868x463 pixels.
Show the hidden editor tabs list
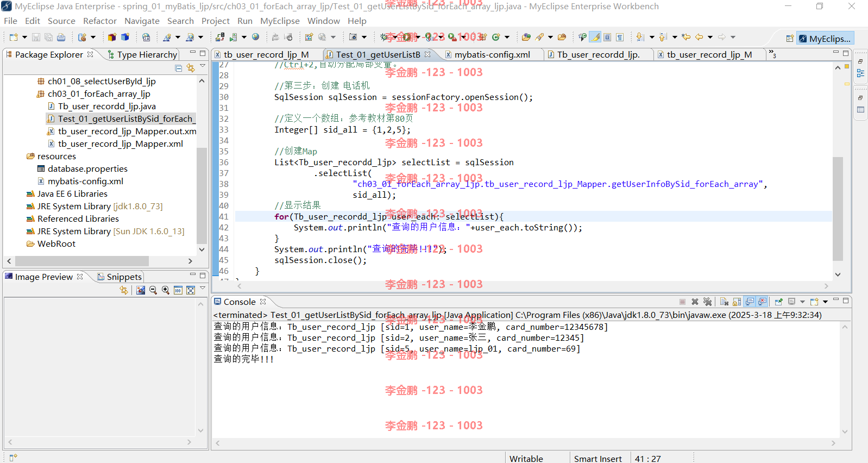pos(772,54)
